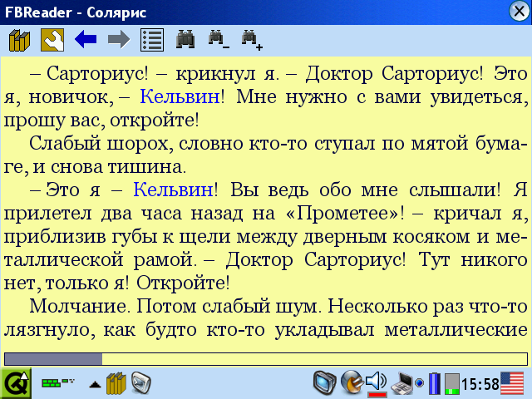Click the blue battery indicator
This screenshot has height=399, width=532.
coord(434,383)
